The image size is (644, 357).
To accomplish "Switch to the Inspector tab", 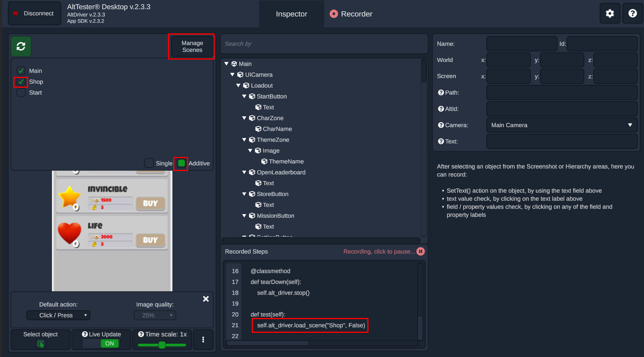I will tap(292, 14).
